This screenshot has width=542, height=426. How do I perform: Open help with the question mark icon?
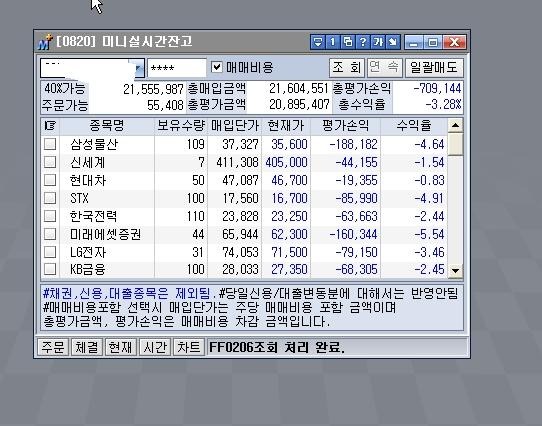point(363,42)
